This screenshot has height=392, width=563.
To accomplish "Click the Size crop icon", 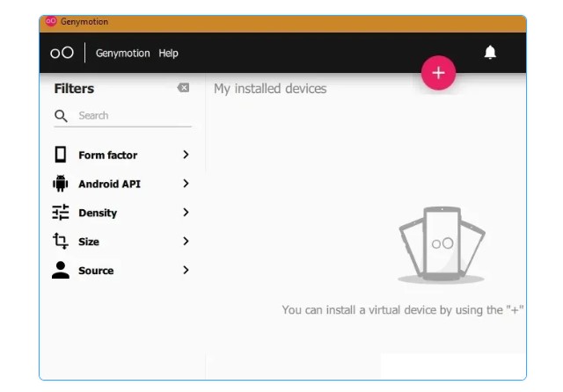I will 61,241.
